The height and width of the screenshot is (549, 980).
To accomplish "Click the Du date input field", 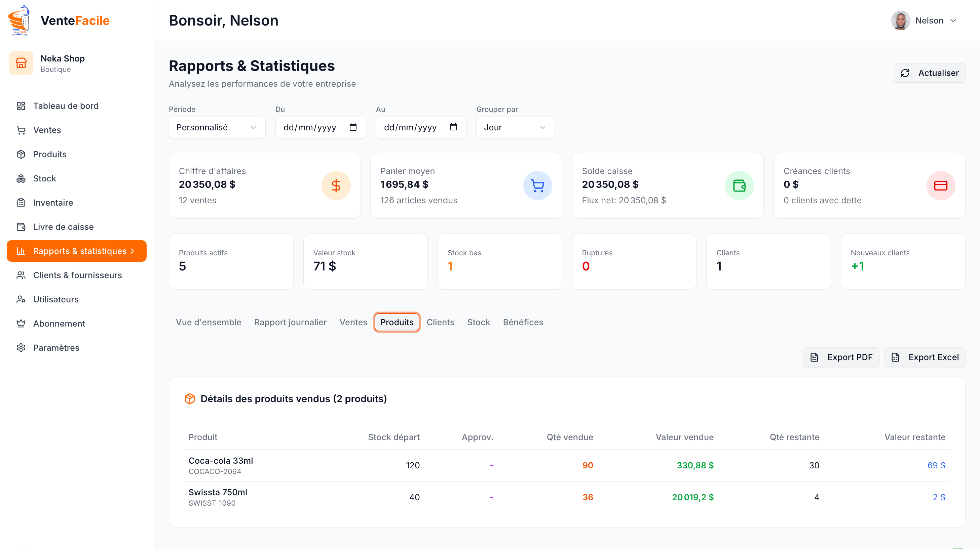I will pyautogui.click(x=310, y=127).
